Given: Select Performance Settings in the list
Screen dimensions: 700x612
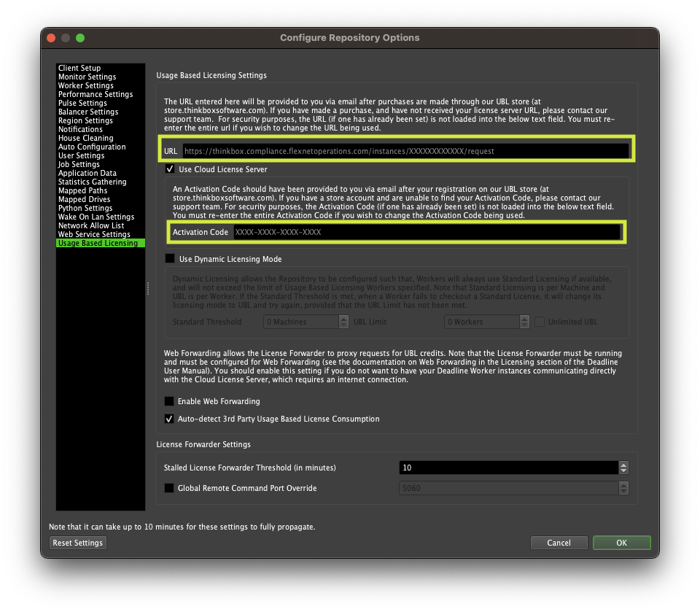Looking at the screenshot, I should pyautogui.click(x=101, y=94).
